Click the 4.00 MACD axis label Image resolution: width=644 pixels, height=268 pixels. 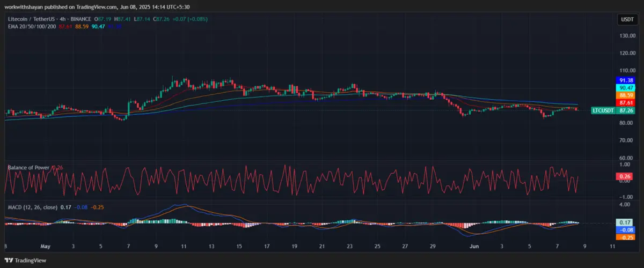pyautogui.click(x=626, y=205)
